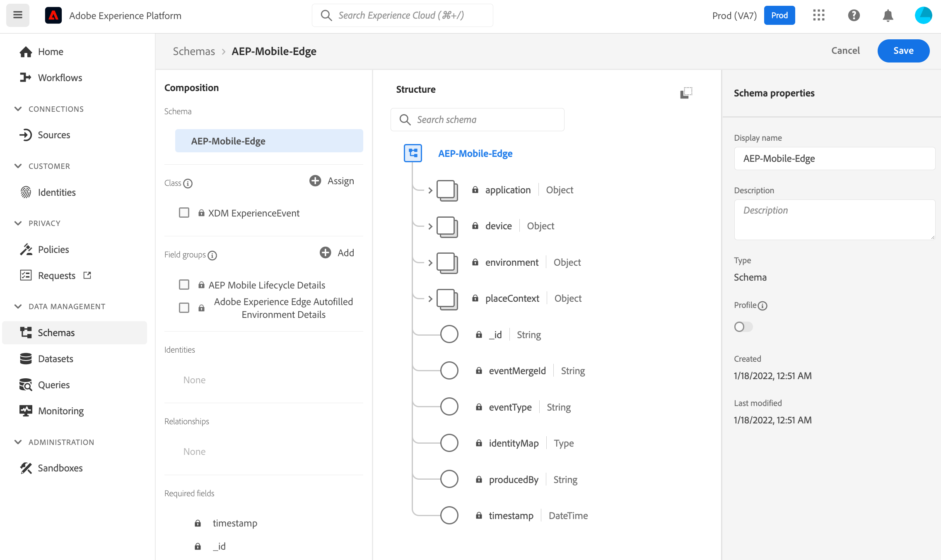Open notifications bell
The image size is (941, 560).
click(888, 15)
